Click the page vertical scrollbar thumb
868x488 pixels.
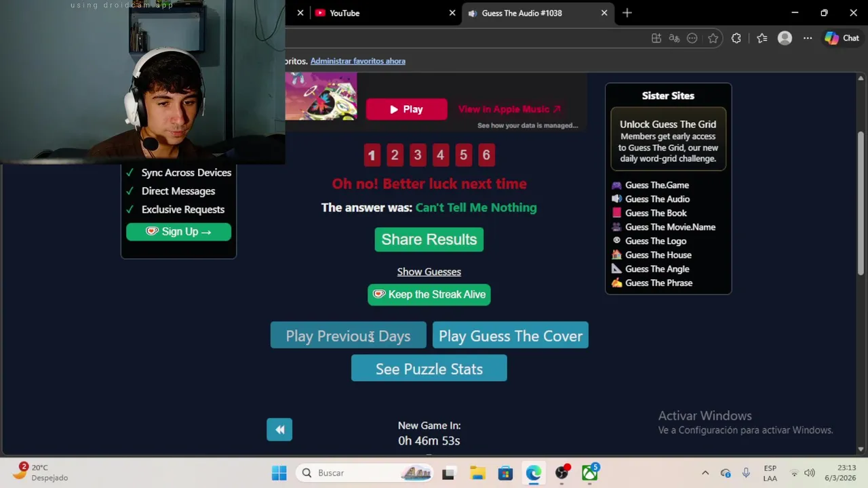tap(861, 203)
